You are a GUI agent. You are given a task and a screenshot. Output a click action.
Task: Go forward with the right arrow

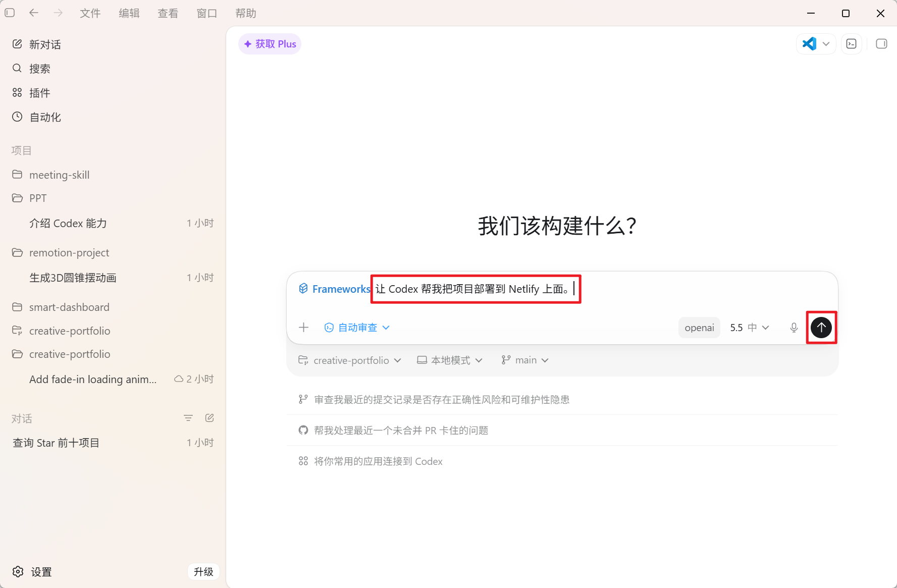tap(58, 13)
